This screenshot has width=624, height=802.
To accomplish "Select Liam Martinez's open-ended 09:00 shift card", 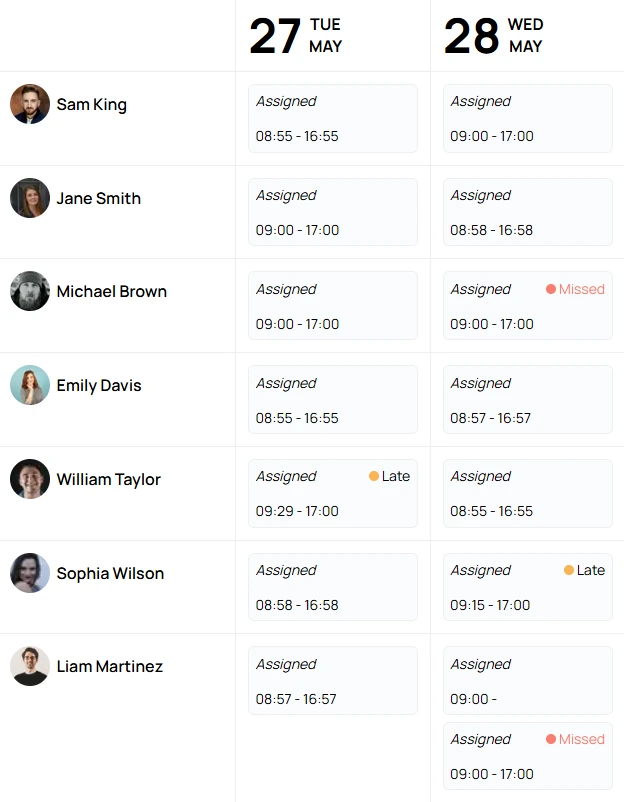I will [x=528, y=681].
